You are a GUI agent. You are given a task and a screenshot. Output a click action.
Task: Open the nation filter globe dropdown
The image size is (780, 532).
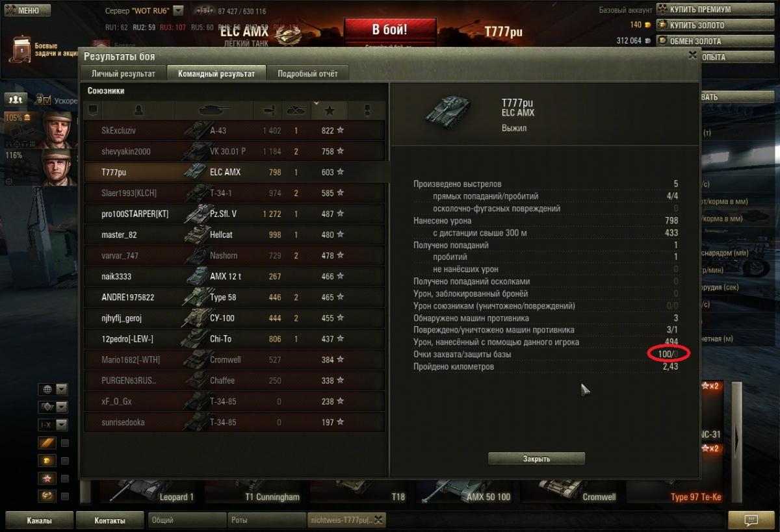click(x=54, y=390)
